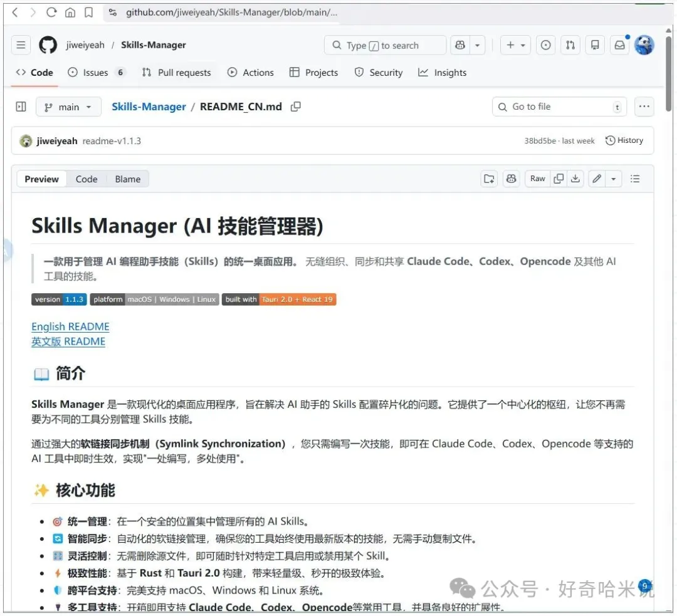Open the main branch selector dropdown
The height and width of the screenshot is (616, 677).
tap(68, 107)
